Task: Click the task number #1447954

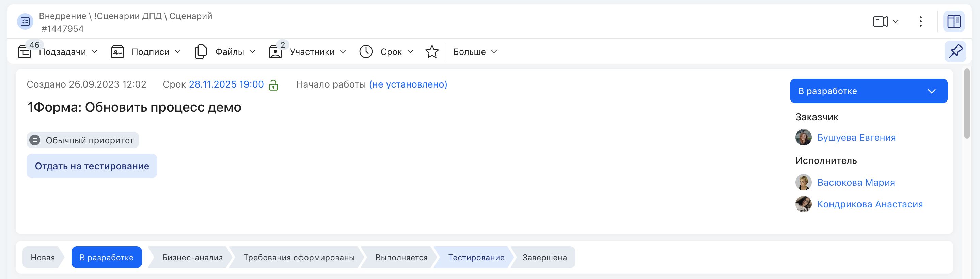Action: click(x=63, y=29)
